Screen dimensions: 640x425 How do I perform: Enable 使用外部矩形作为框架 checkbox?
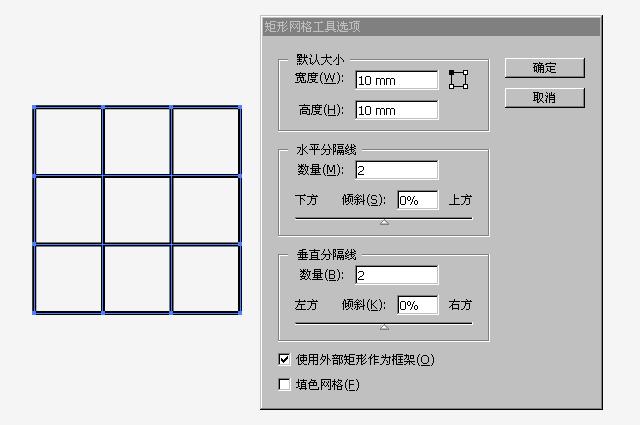pyautogui.click(x=285, y=359)
